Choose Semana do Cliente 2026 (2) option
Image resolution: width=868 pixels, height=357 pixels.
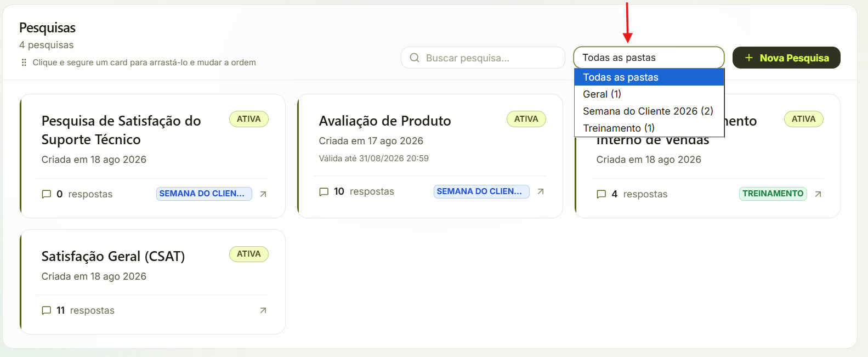click(x=649, y=111)
